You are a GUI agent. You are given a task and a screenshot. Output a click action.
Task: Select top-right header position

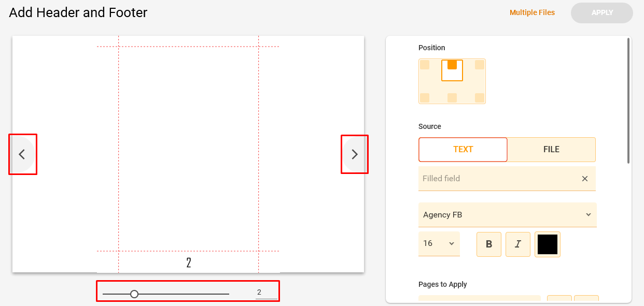point(480,65)
